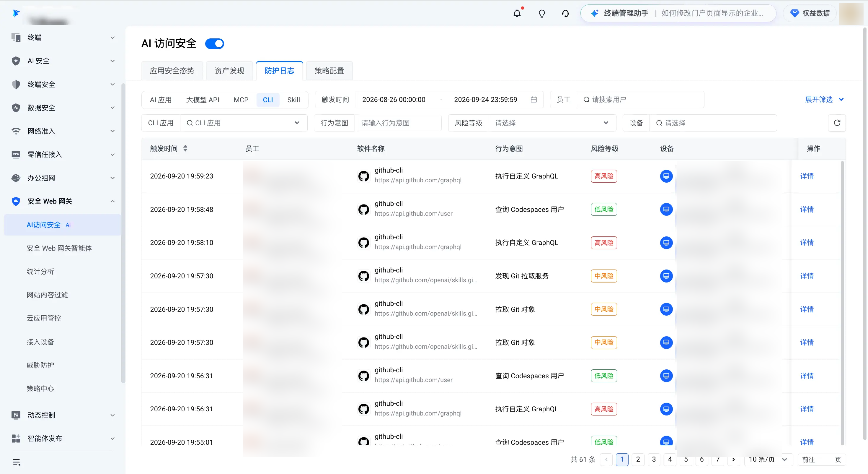The width and height of the screenshot is (868, 474).
Task: Click the lightbulb tips icon
Action: click(541, 13)
